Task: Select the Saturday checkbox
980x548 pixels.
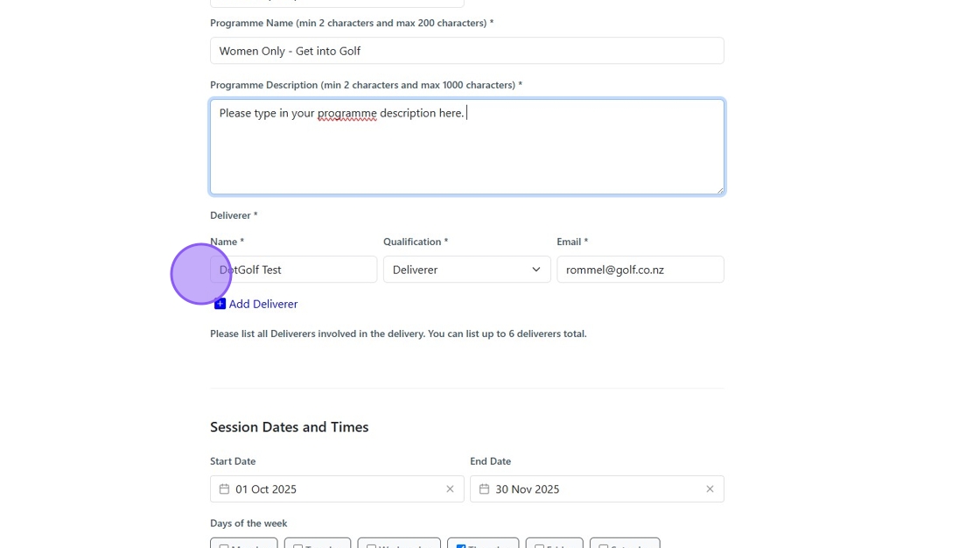Action: click(603, 545)
